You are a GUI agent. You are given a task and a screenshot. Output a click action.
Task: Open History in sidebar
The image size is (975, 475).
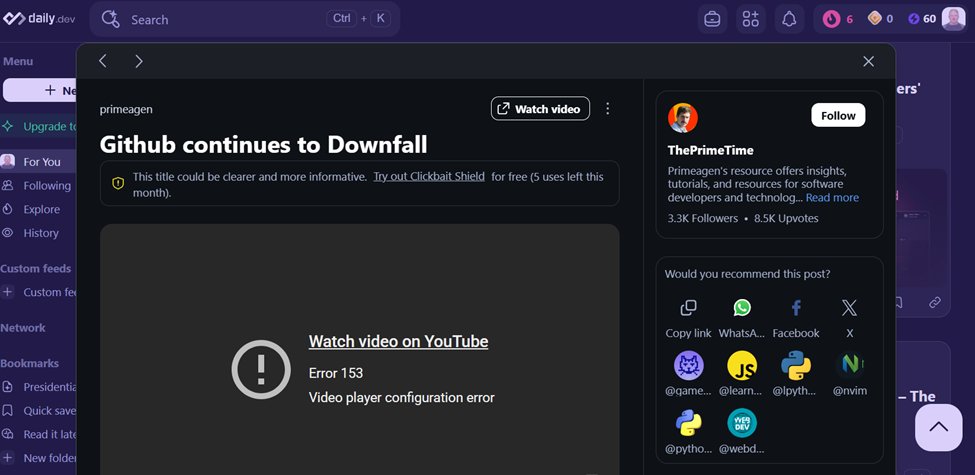(x=39, y=233)
